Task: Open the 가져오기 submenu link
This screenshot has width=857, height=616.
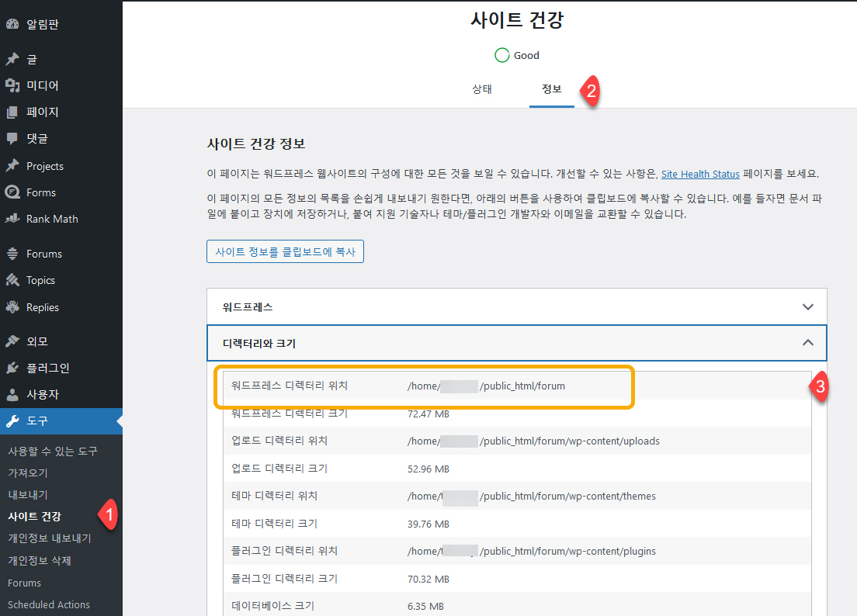Action: [x=28, y=473]
